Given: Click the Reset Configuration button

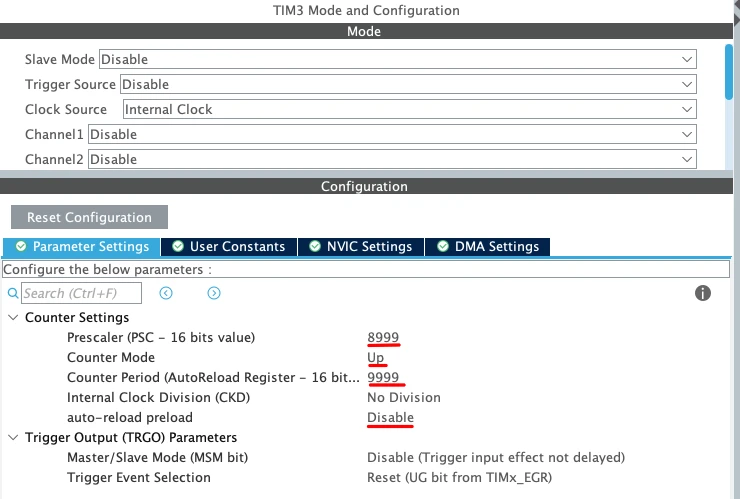Looking at the screenshot, I should (89, 217).
